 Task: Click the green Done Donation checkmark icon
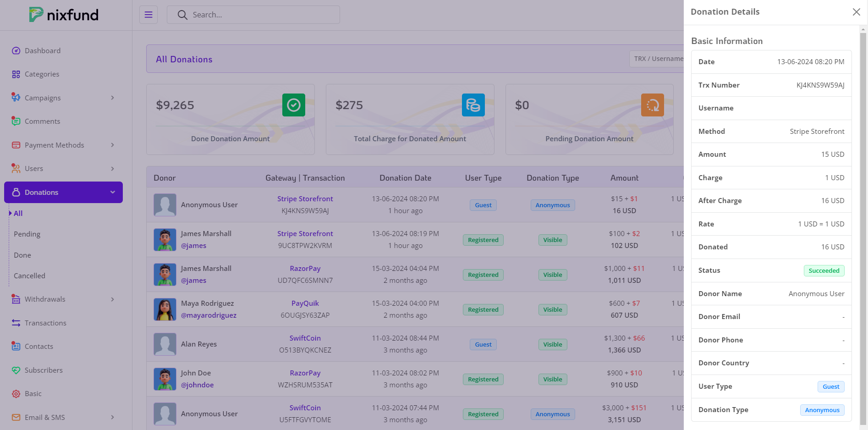293,105
